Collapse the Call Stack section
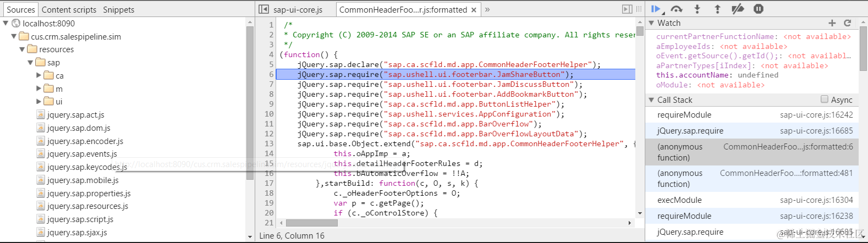The height and width of the screenshot is (243, 868). (x=652, y=100)
